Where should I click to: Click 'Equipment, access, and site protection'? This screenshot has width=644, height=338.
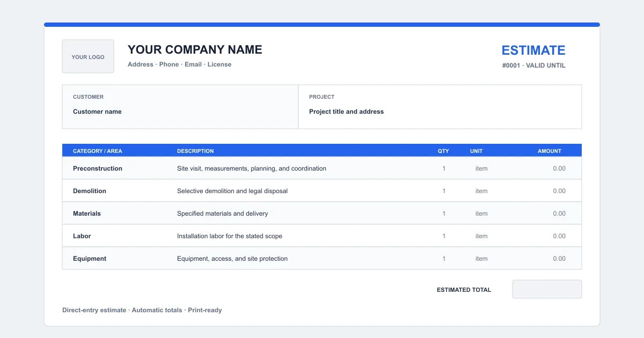(x=232, y=259)
